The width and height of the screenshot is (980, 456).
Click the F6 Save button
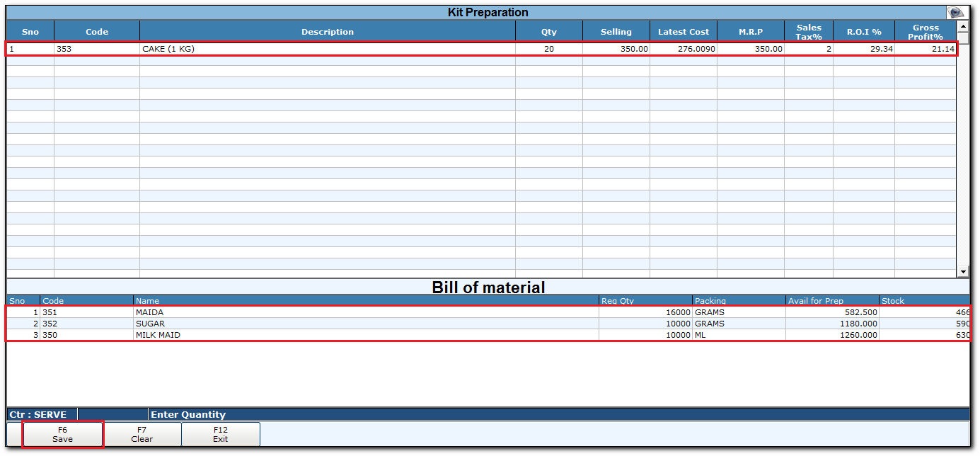[62, 434]
